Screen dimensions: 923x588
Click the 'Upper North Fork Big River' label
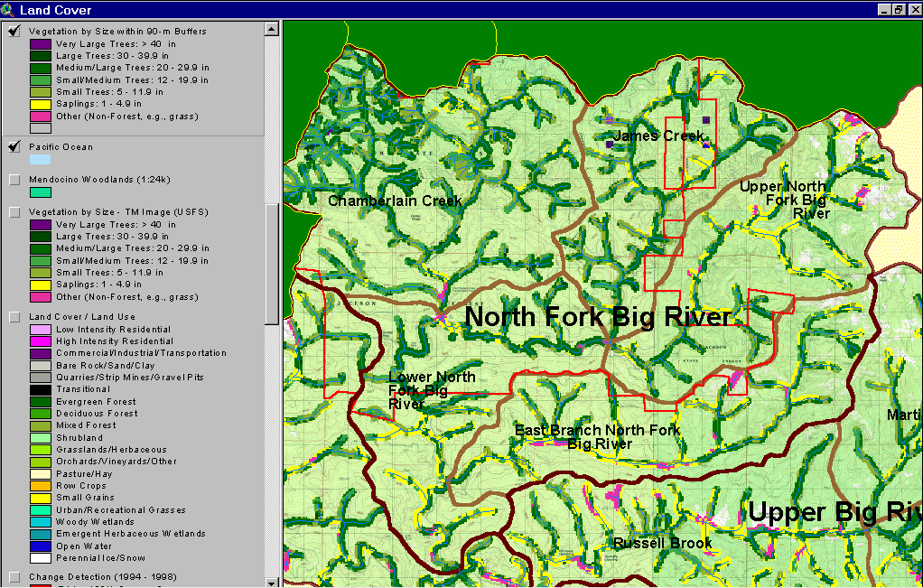point(784,201)
